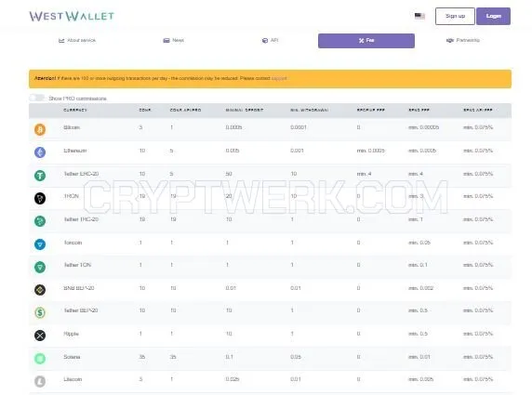Toggle Show PRO commissions switch
Image resolution: width=532 pixels, height=395 pixels.
click(36, 98)
